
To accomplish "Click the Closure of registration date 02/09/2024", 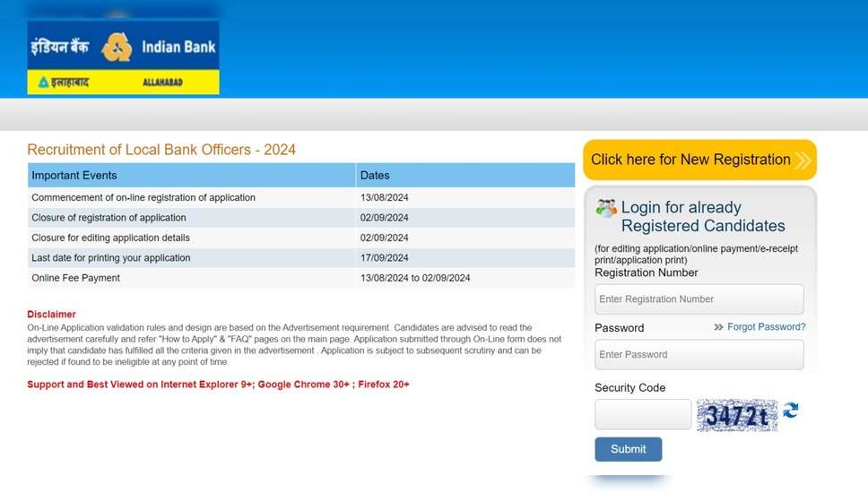I will pyautogui.click(x=385, y=218).
